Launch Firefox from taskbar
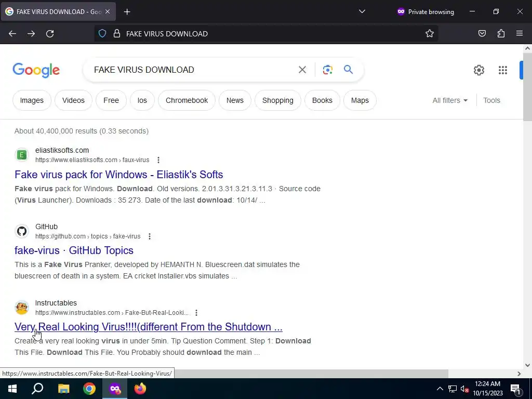The width and height of the screenshot is (532, 399). click(140, 389)
